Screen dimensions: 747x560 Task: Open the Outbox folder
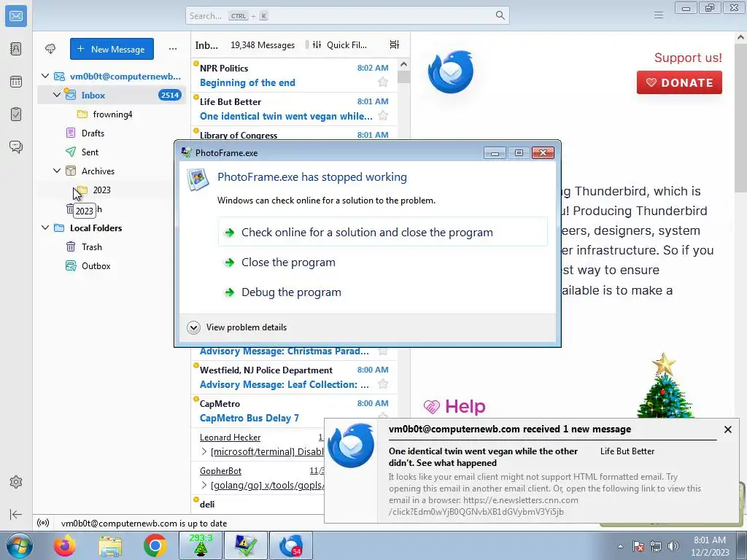(96, 265)
